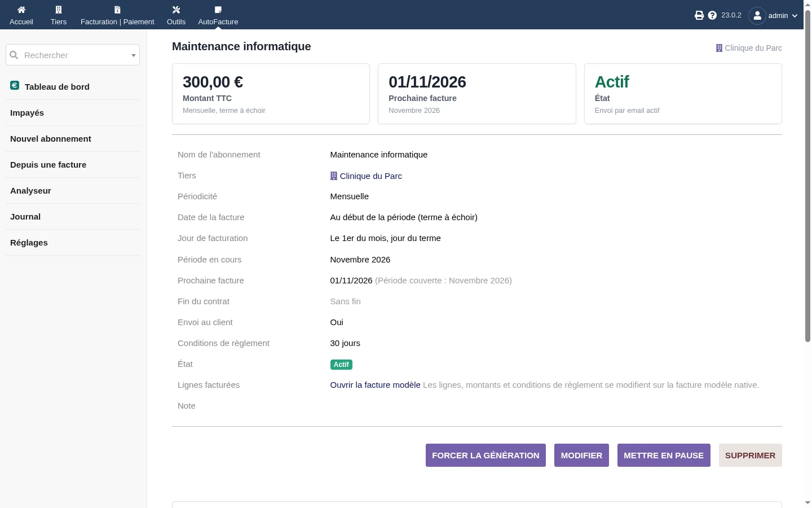This screenshot has height=508, width=812.
Task: Click the printer icon in top bar
Action: click(699, 15)
